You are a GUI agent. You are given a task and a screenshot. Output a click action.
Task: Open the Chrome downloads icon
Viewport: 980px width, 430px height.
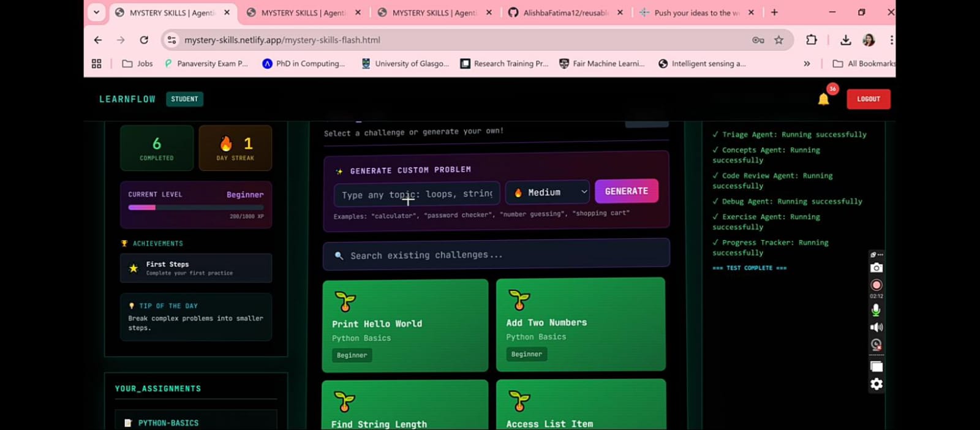point(845,40)
